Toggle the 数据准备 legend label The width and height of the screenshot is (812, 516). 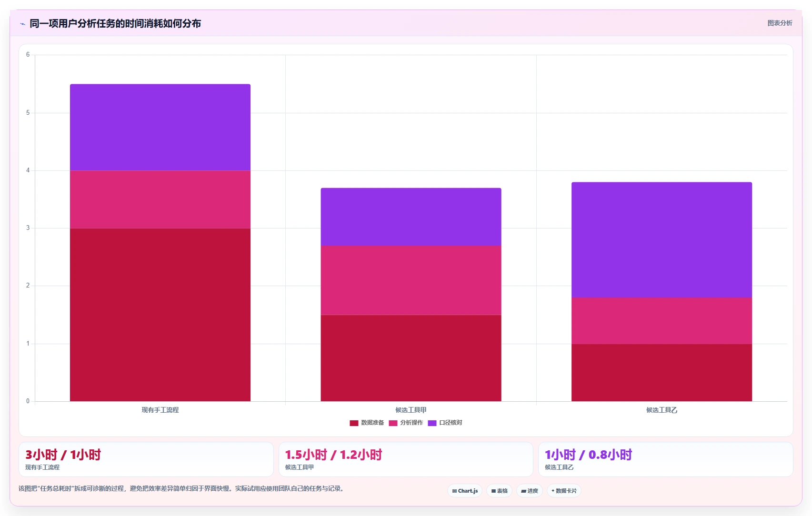point(372,423)
